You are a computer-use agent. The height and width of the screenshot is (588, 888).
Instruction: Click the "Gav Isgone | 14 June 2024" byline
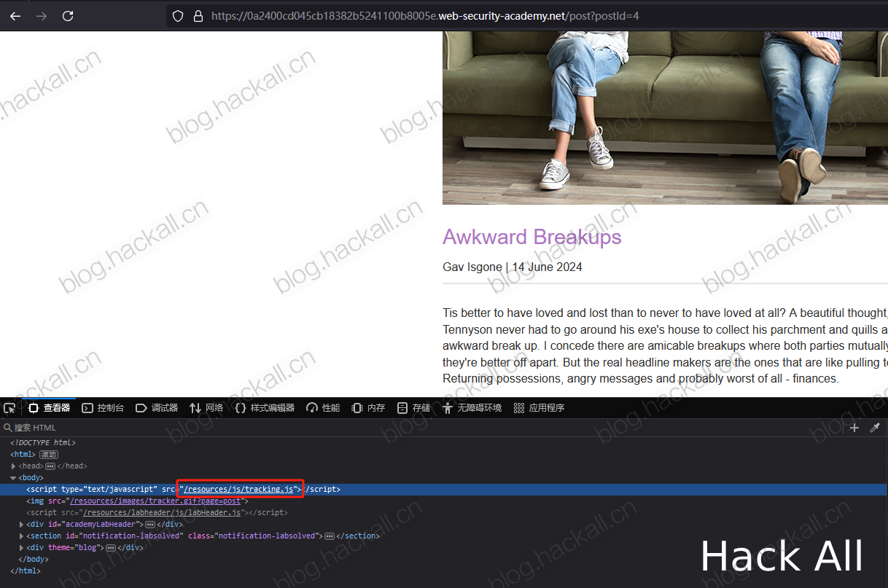(x=513, y=267)
